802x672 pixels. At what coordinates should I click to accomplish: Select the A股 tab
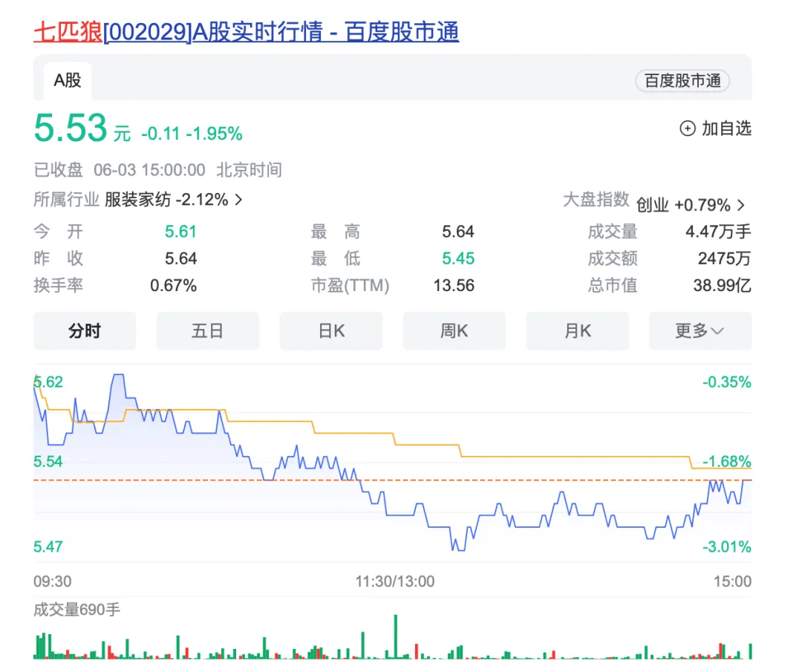pos(67,81)
